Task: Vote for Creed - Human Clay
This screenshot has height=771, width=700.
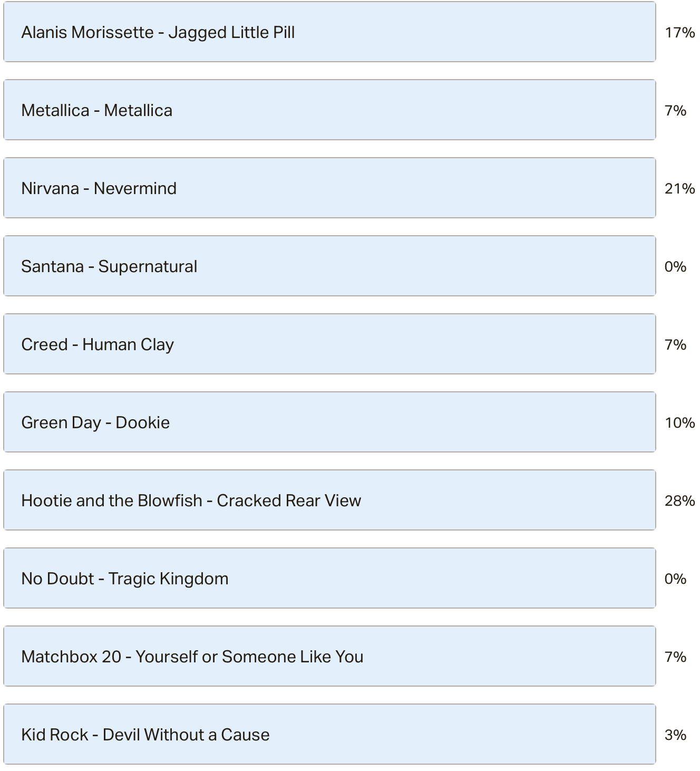Action: click(x=329, y=344)
